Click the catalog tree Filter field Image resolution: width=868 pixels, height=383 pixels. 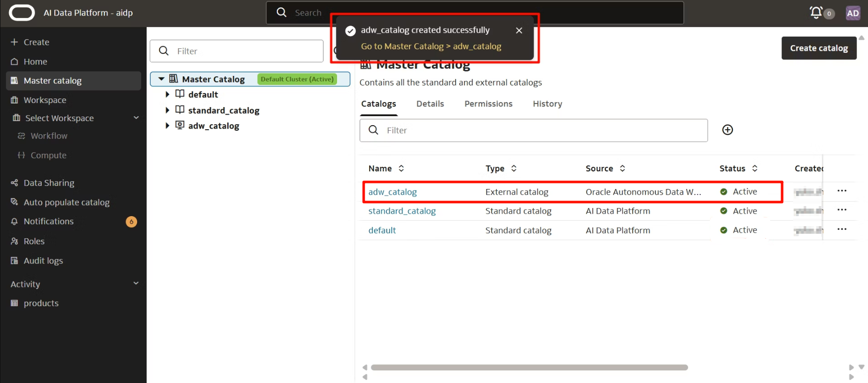237,51
